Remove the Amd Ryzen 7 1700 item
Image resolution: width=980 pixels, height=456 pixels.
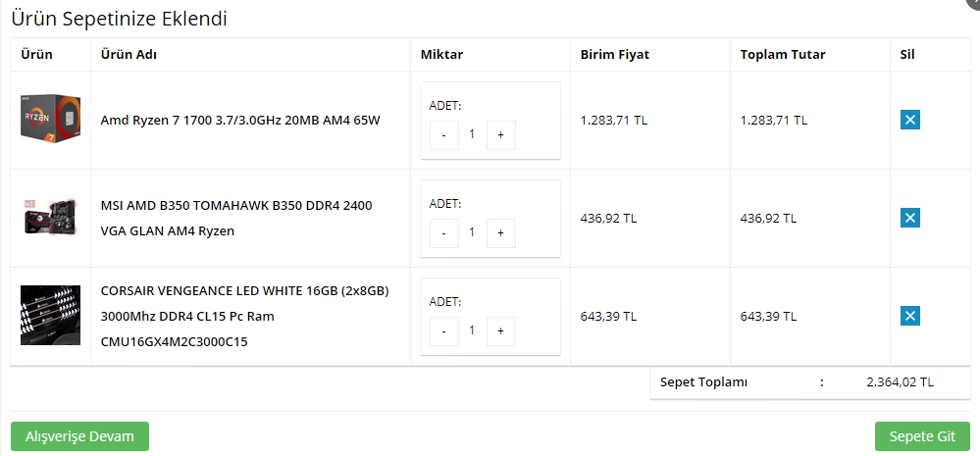pyautogui.click(x=910, y=120)
